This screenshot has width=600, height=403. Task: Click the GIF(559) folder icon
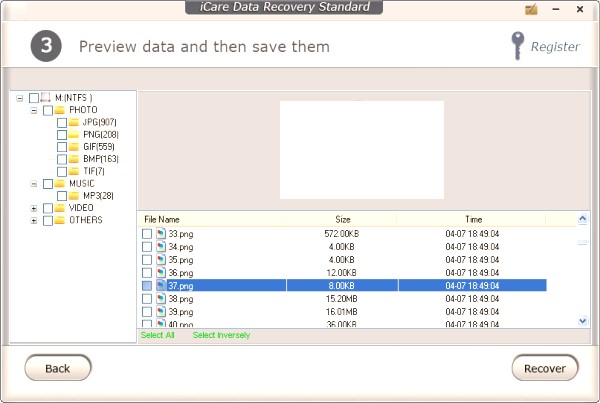(x=73, y=147)
